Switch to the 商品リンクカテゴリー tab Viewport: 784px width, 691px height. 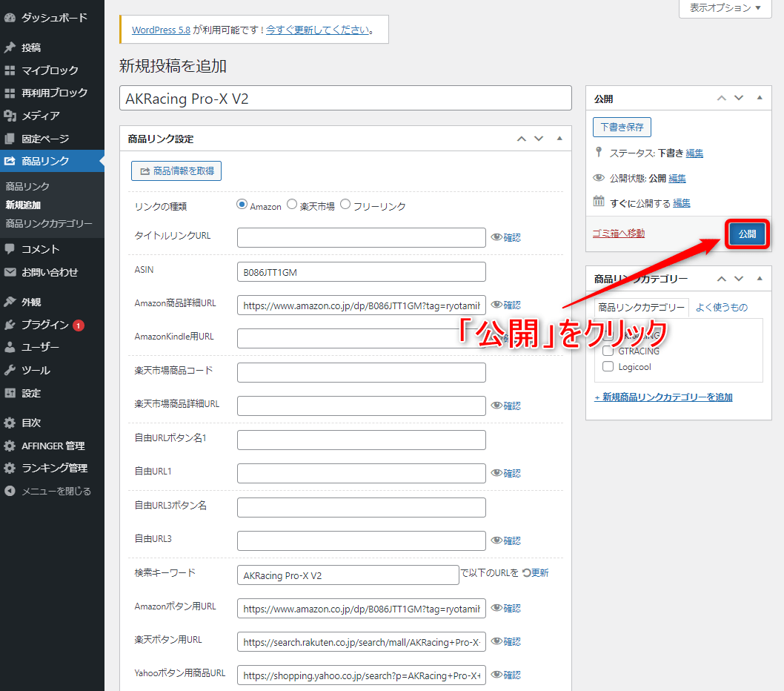click(642, 307)
